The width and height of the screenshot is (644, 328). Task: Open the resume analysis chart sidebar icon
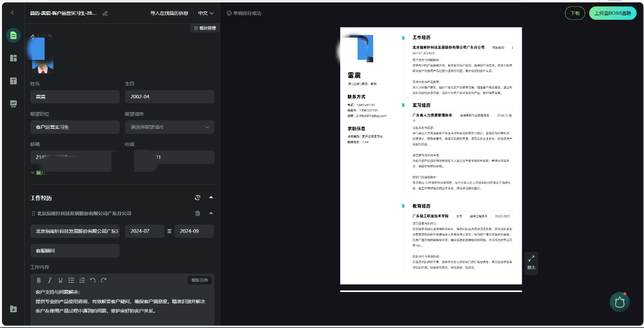coord(13,103)
